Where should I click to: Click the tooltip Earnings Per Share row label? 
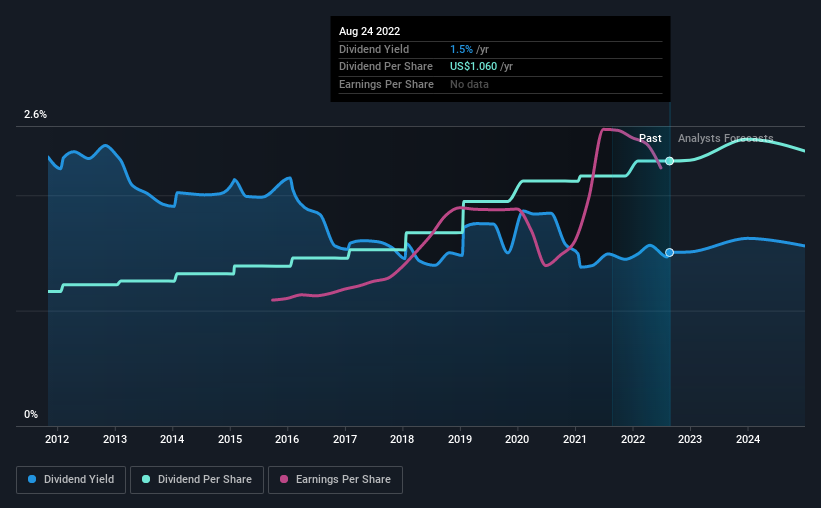pyautogui.click(x=386, y=84)
